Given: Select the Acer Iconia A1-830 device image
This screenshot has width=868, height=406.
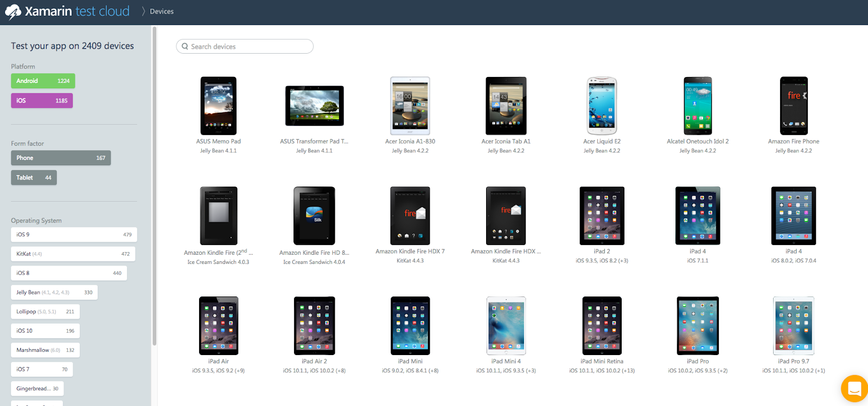Looking at the screenshot, I should (410, 106).
